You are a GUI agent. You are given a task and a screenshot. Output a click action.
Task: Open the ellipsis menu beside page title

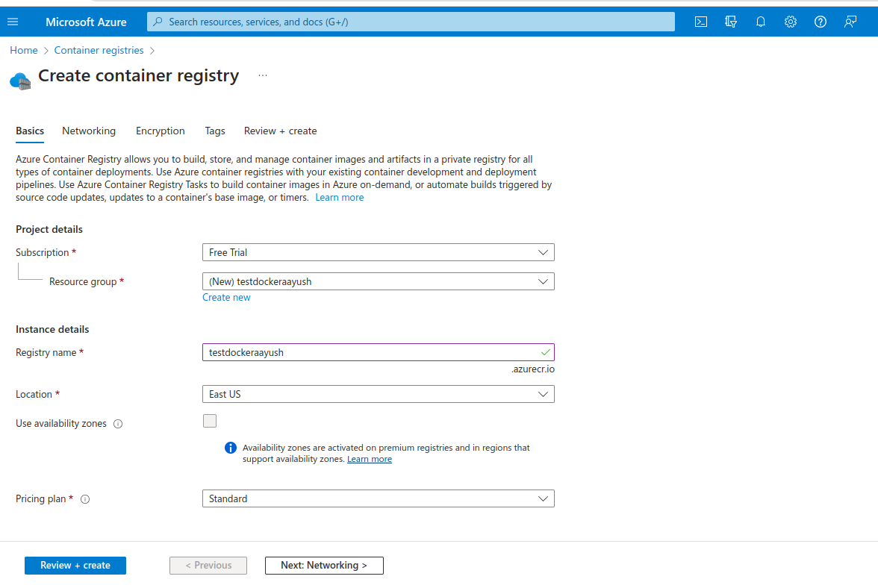263,75
